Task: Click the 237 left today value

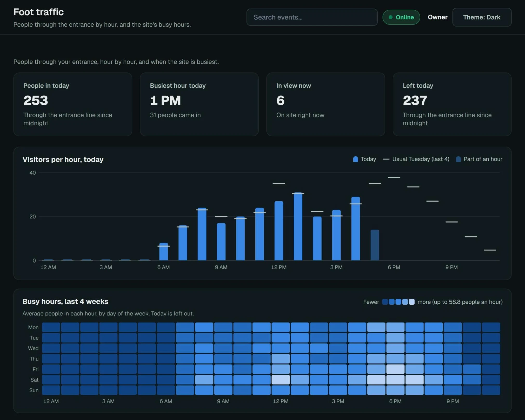Action: point(415,100)
